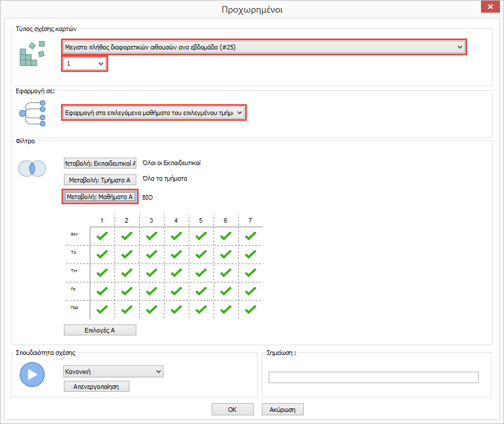
Task: Click the card relation type blocks icon
Action: click(x=32, y=55)
